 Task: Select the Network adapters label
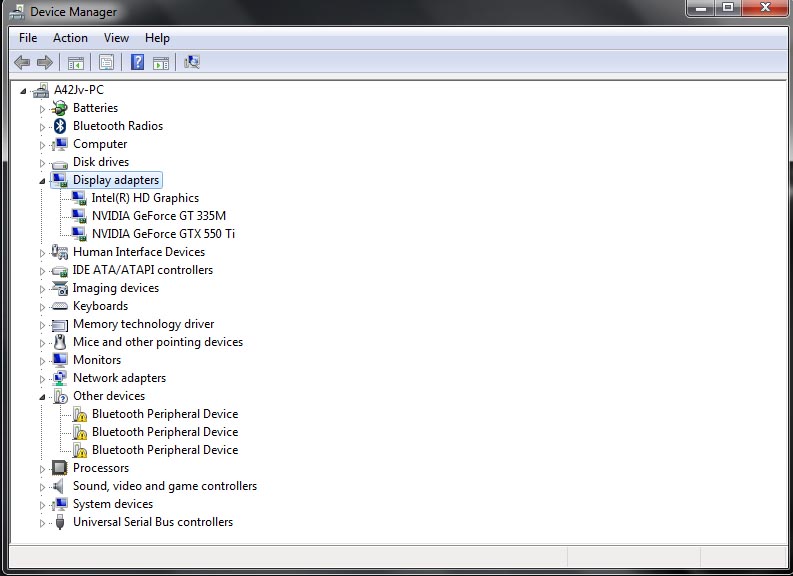119,378
